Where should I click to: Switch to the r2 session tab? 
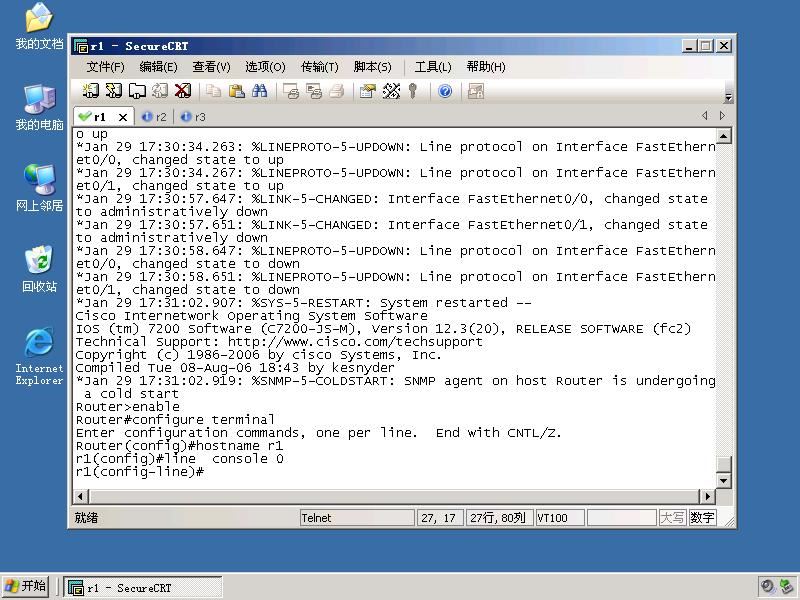coord(155,117)
